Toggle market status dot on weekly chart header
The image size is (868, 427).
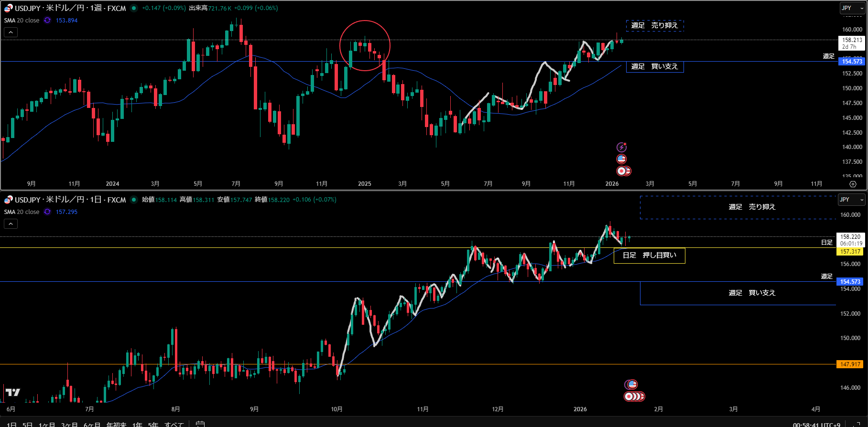pos(134,8)
